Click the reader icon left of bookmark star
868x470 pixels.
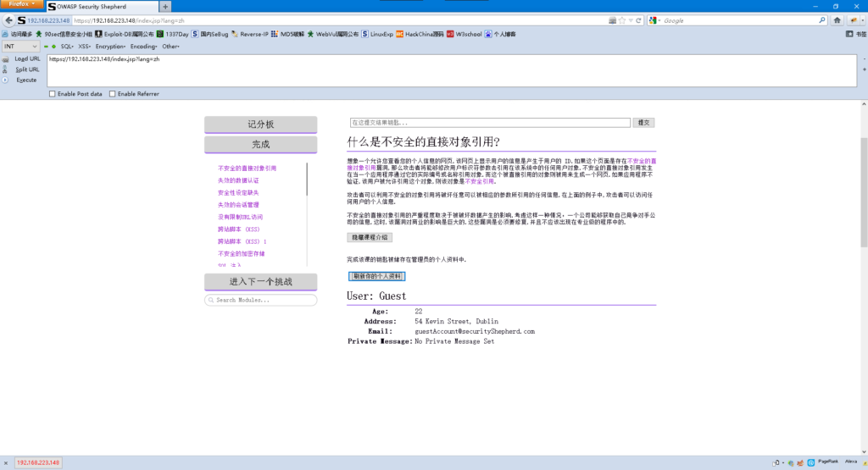612,20
